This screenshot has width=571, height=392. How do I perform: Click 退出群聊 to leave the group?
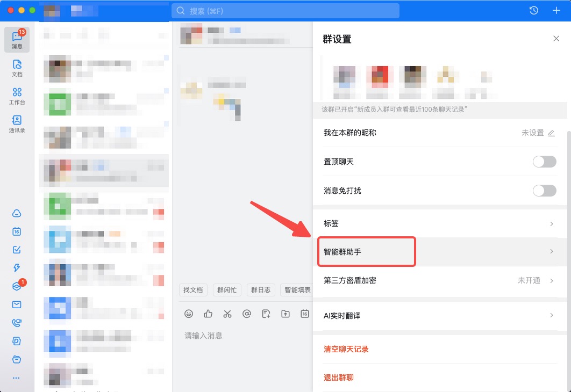click(338, 378)
